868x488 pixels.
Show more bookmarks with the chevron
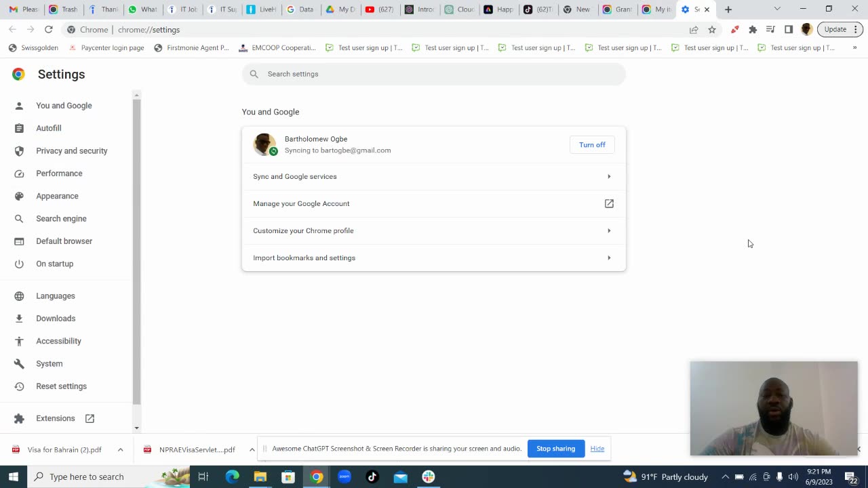[x=854, y=48]
